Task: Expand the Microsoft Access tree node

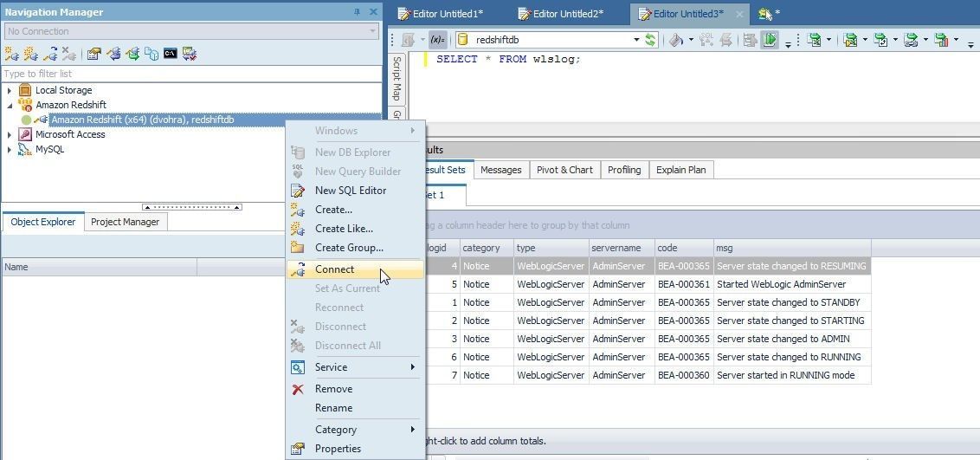Action: pos(10,134)
